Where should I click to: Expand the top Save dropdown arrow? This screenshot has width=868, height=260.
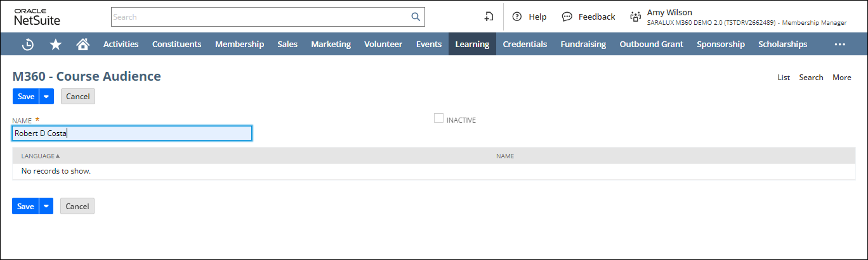(46, 97)
